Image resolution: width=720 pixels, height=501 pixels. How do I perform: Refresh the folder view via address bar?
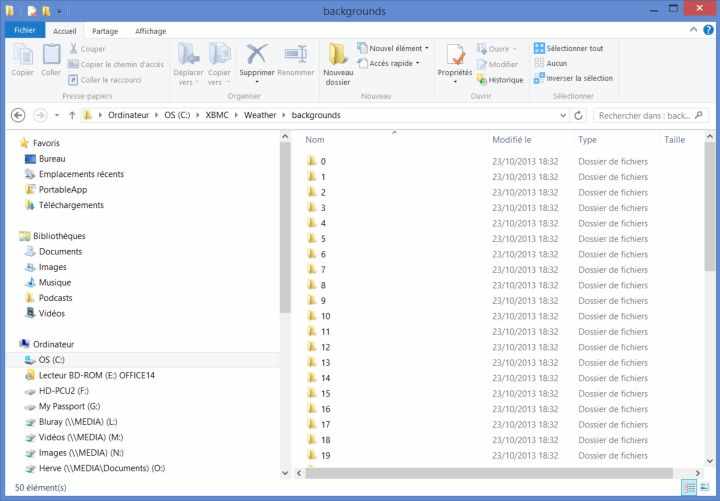tap(579, 115)
